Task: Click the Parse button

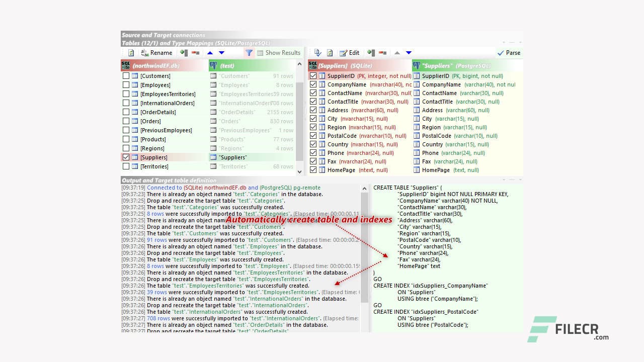Action: [x=509, y=53]
